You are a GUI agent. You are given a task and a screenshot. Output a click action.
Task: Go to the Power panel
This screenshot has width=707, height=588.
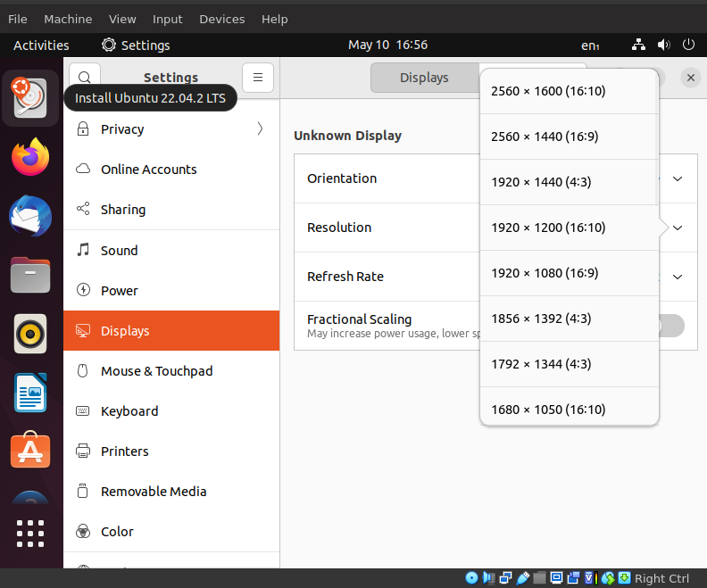[x=171, y=291]
